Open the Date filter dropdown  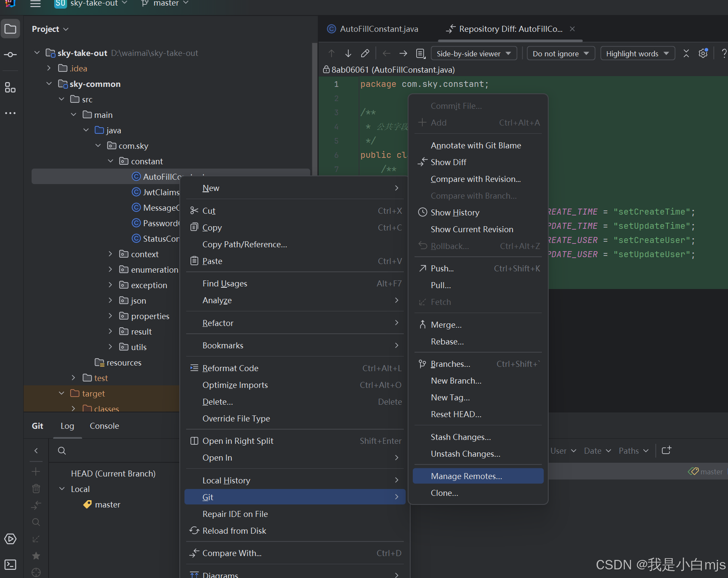pos(597,451)
